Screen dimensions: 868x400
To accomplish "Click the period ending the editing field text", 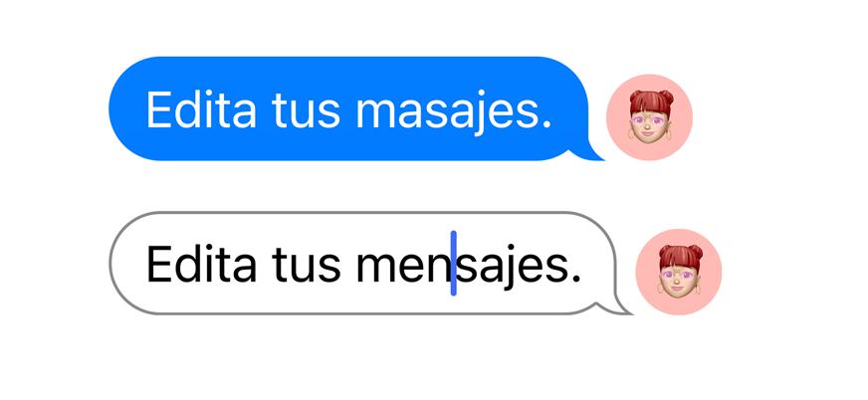I will tap(575, 279).
